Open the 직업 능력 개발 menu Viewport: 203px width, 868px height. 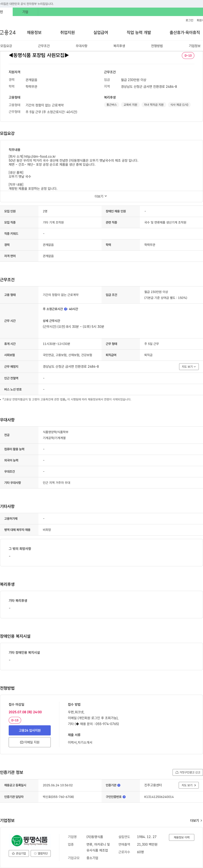(x=139, y=32)
